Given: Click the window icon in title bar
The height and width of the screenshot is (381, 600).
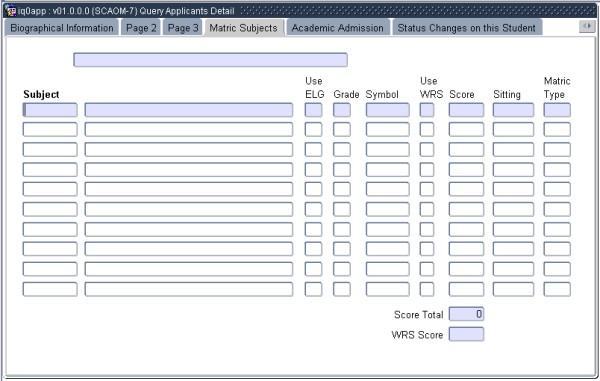Looking at the screenshot, I should pyautogui.click(x=10, y=10).
